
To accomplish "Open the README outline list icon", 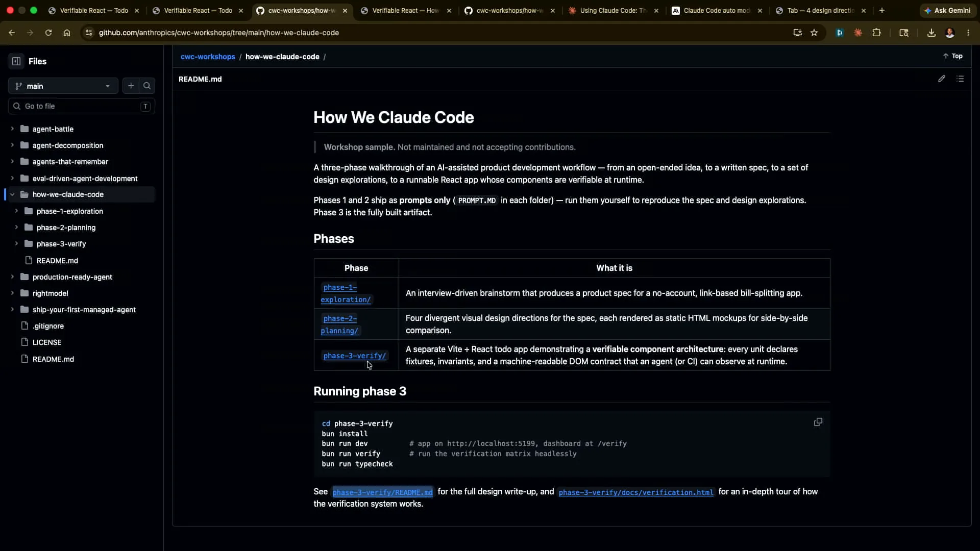I will pos(960,79).
